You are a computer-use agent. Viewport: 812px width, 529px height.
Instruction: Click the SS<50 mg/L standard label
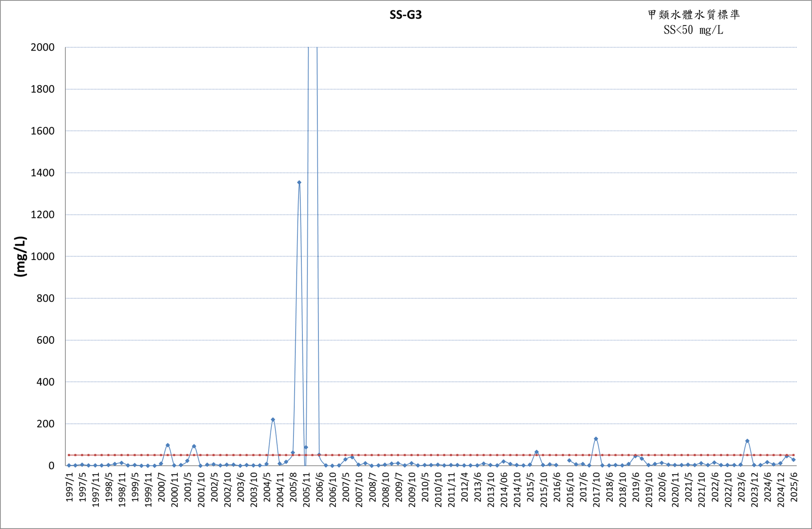pos(693,30)
